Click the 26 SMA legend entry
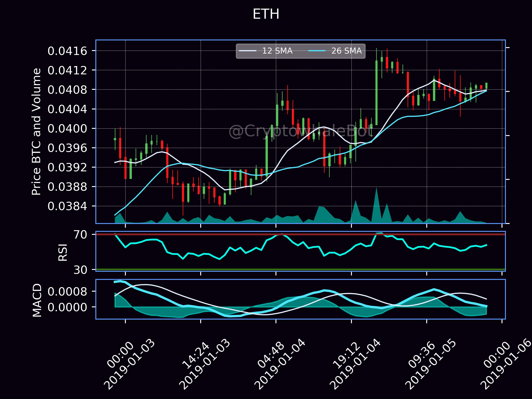532x399 pixels. [x=335, y=51]
